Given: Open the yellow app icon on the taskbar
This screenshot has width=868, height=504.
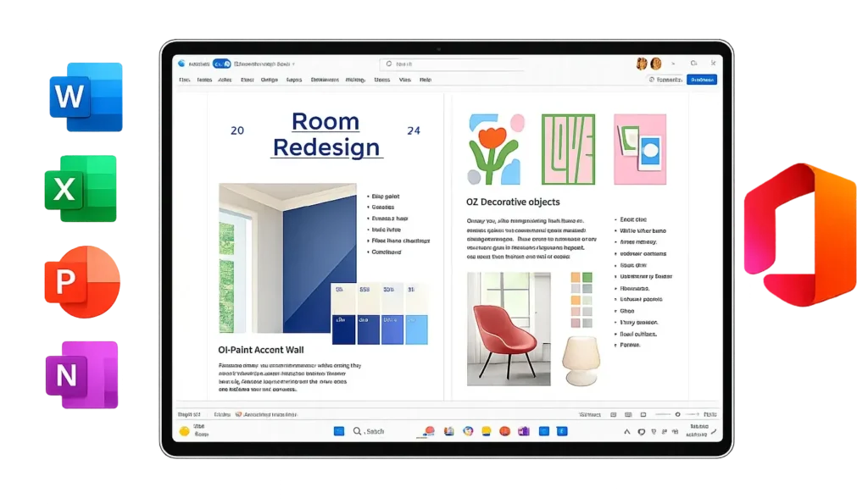Looking at the screenshot, I should [486, 431].
